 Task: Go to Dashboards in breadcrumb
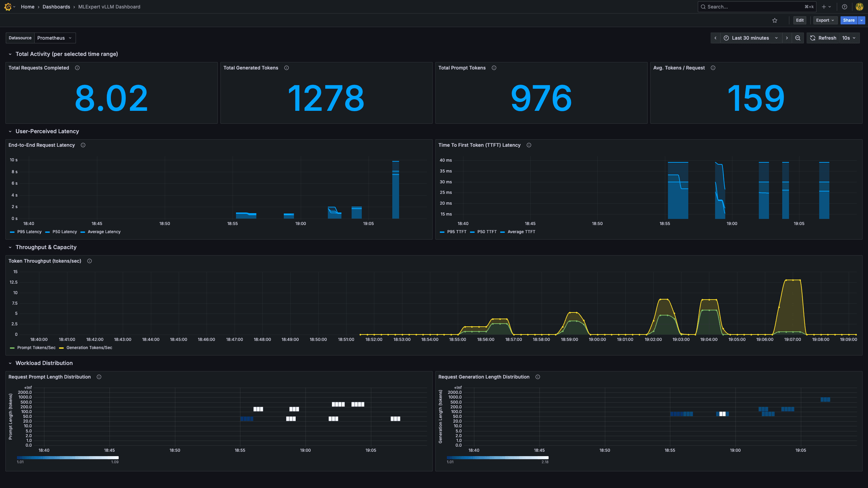(x=56, y=7)
